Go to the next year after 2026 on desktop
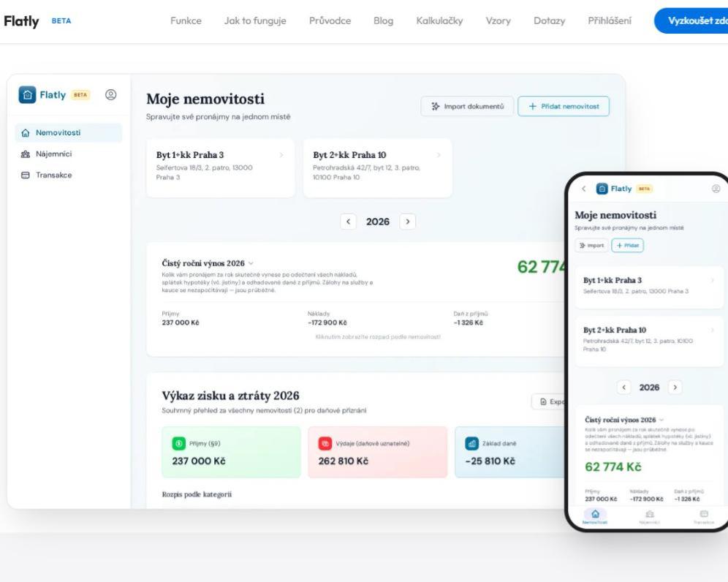Viewport: 728px width, 582px height. tap(408, 222)
